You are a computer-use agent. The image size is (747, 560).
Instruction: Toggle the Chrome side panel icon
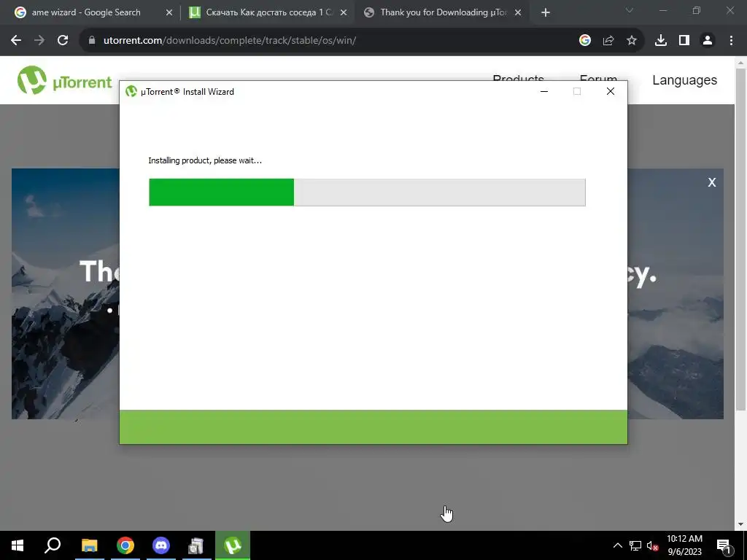click(684, 41)
